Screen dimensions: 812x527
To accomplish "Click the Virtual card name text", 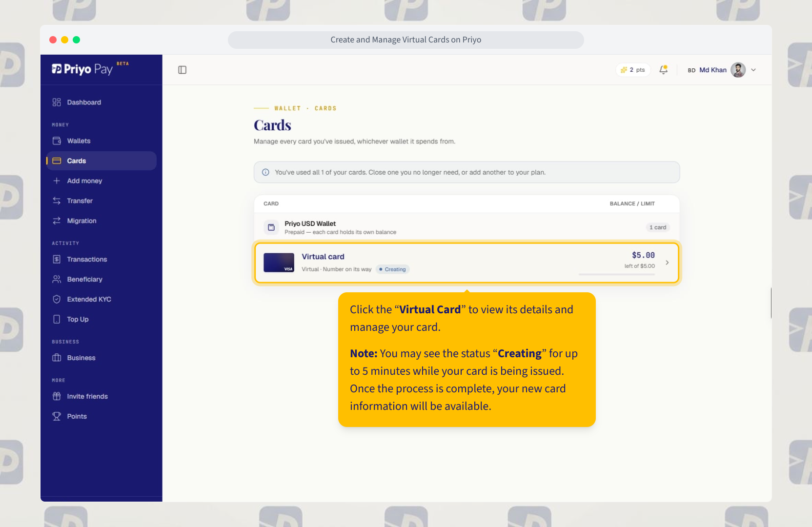I will 323,257.
